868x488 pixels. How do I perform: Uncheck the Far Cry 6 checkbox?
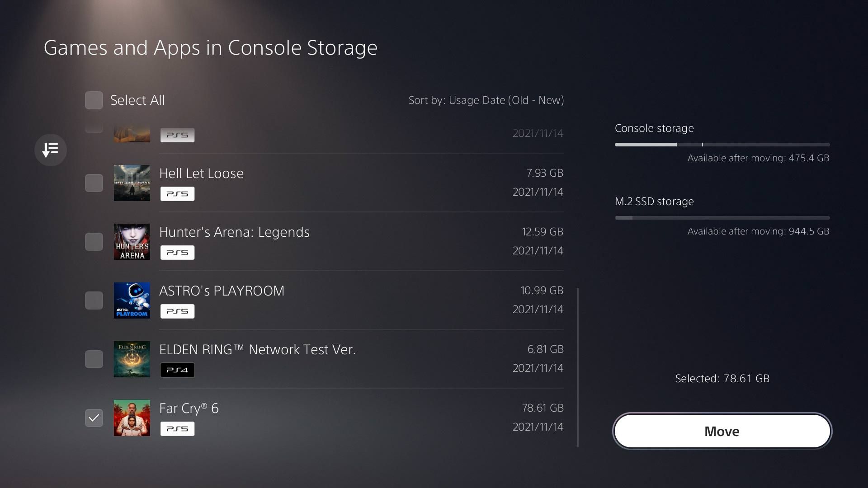click(94, 418)
